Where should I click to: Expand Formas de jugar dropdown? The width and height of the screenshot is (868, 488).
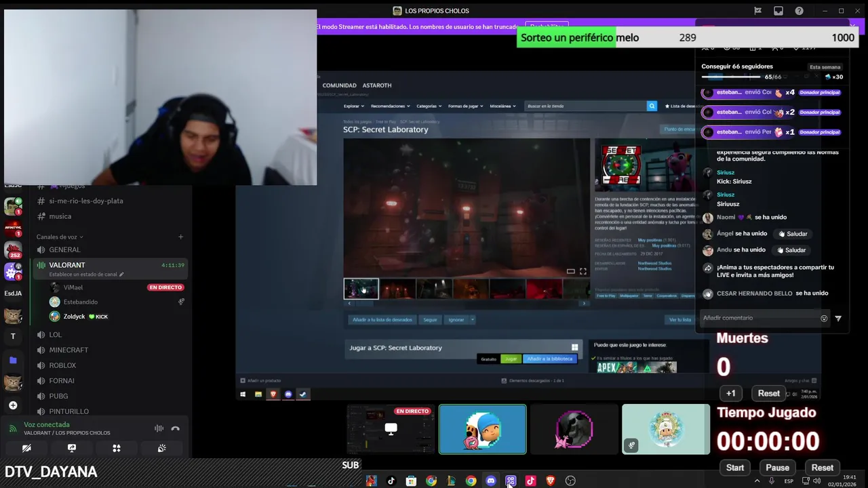467,106
